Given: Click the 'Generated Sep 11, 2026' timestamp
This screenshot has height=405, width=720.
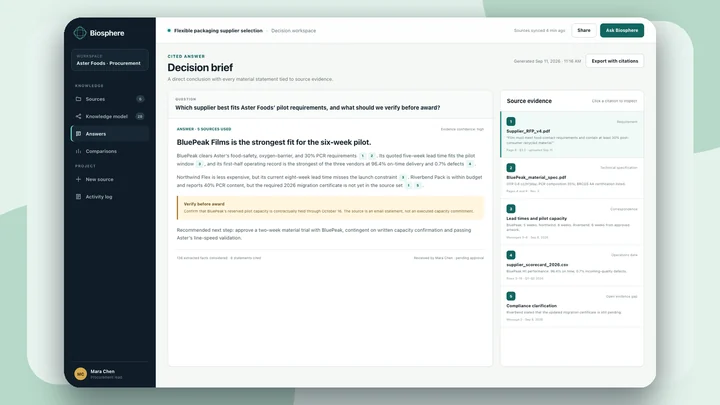Looking at the screenshot, I should [x=547, y=61].
